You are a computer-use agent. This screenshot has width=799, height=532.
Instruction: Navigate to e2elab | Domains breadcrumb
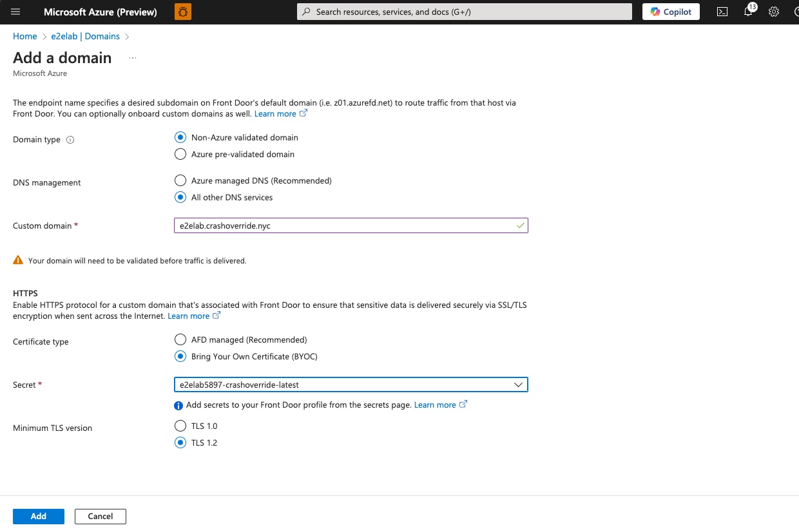86,36
